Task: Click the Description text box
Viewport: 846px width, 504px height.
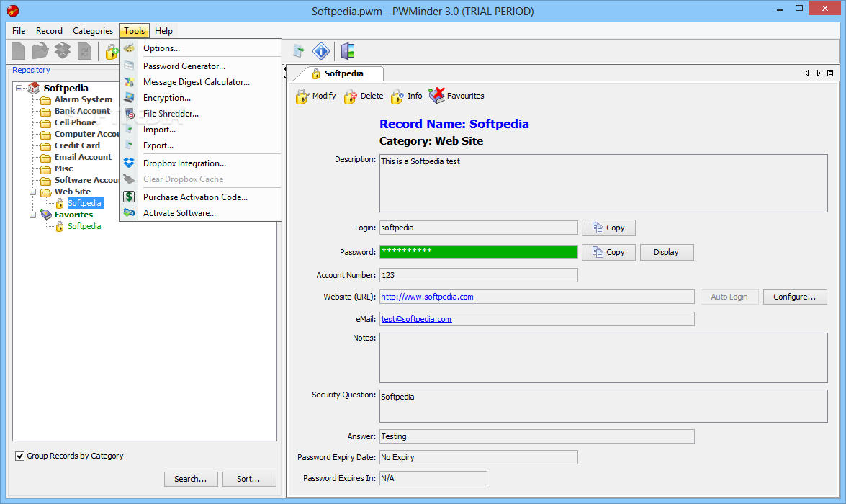Action: pyautogui.click(x=603, y=184)
